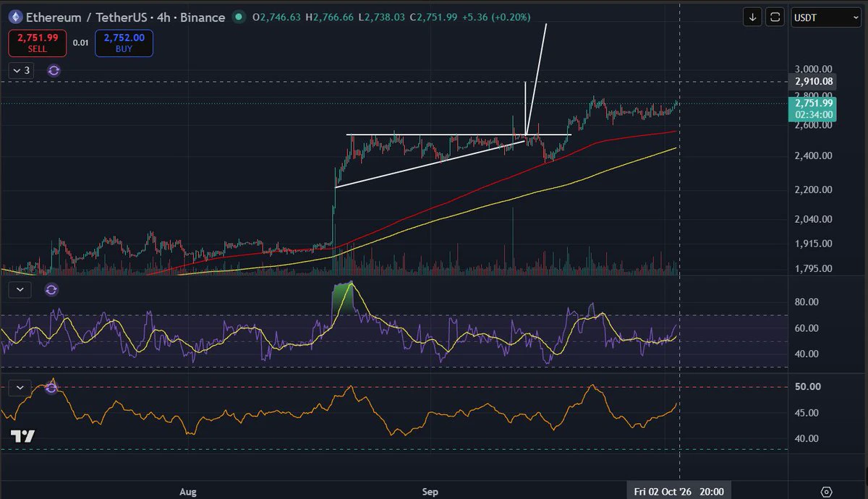This screenshot has width=868, height=499.
Task: Click the Ethereum logo icon
Action: tap(14, 17)
